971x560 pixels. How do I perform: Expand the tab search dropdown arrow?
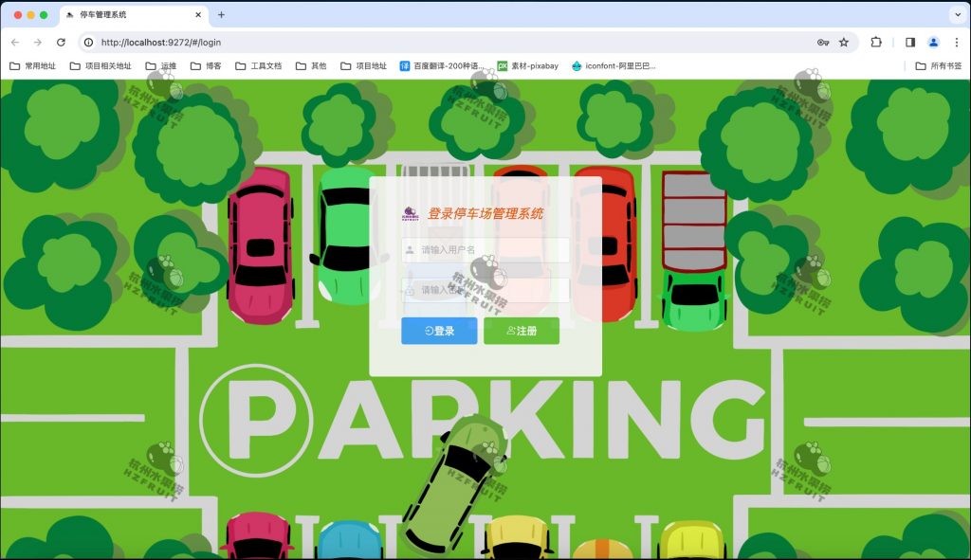click(x=957, y=15)
